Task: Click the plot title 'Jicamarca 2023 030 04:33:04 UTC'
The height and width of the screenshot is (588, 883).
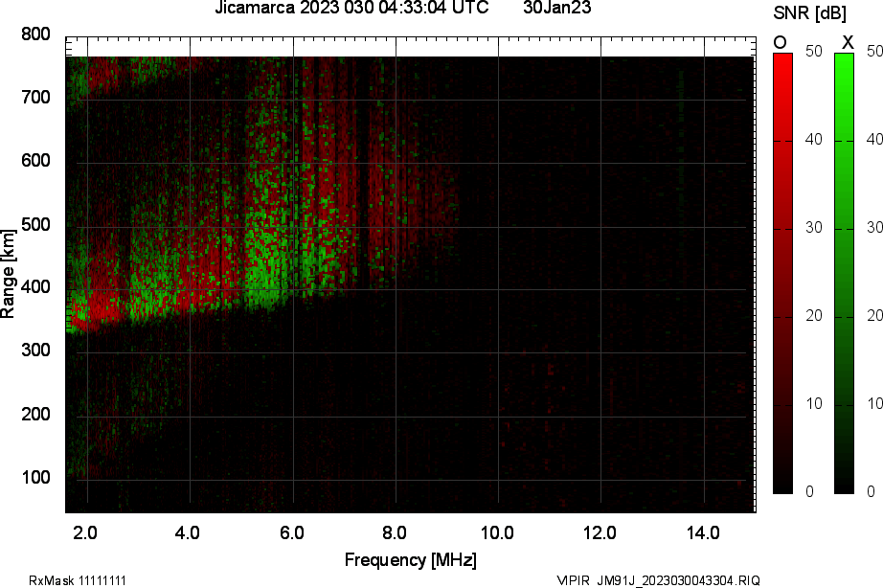Action: tap(352, 8)
